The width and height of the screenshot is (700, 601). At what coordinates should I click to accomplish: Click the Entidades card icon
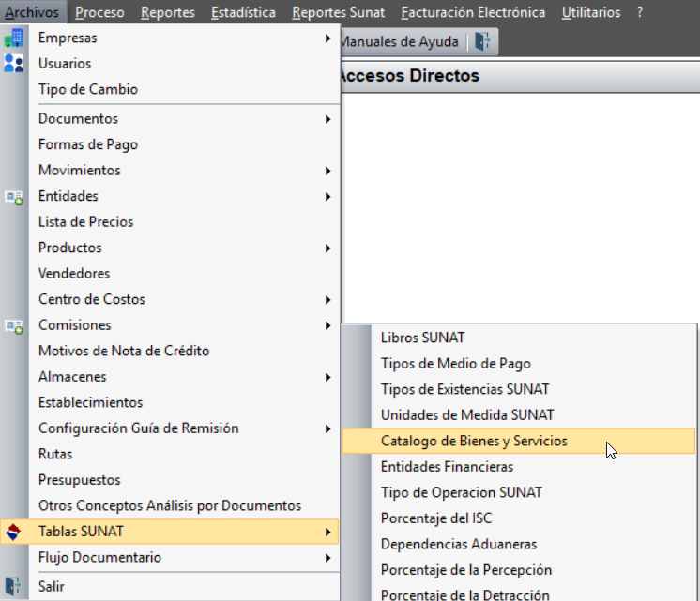[x=14, y=197]
